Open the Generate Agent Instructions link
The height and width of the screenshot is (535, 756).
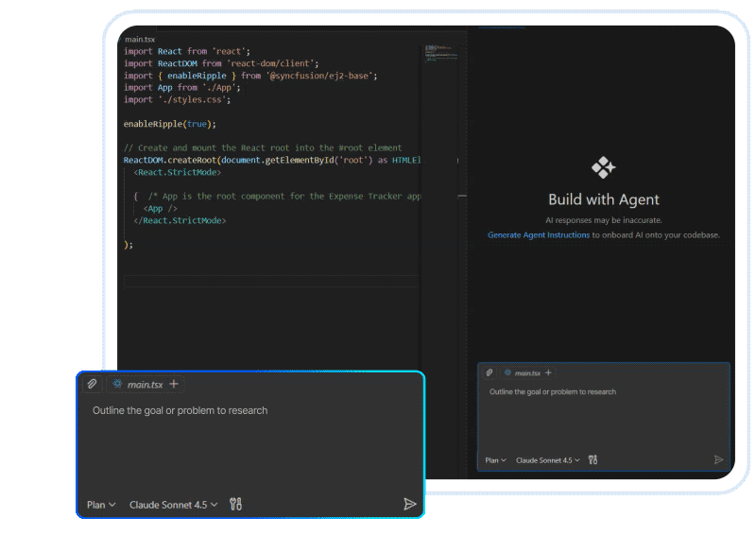pos(538,234)
